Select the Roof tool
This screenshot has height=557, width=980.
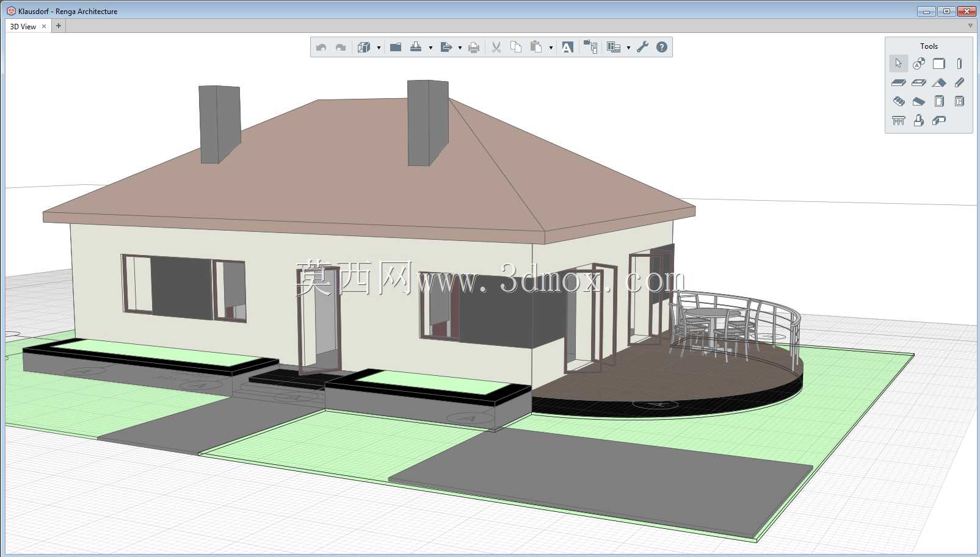pyautogui.click(x=939, y=82)
